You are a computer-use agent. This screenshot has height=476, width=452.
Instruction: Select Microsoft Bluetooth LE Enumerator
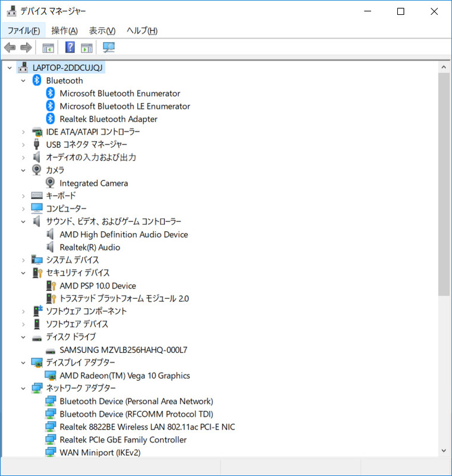point(125,107)
